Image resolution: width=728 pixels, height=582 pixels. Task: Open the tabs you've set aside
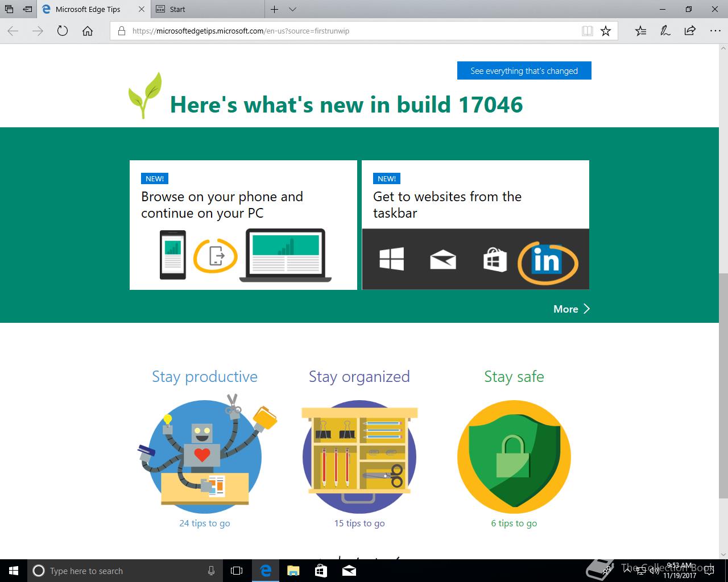[x=9, y=9]
